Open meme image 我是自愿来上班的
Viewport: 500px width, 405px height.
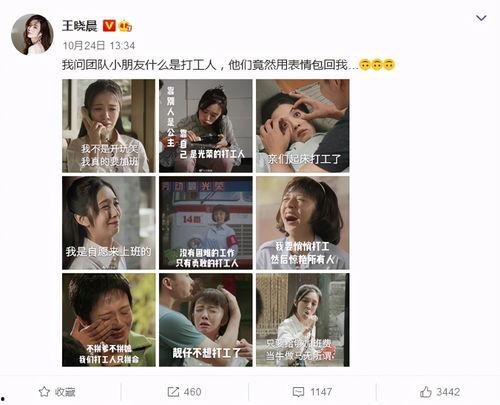click(109, 223)
